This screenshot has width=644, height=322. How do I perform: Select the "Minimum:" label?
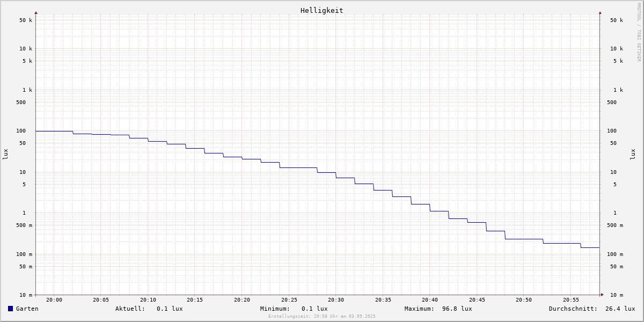pyautogui.click(x=275, y=309)
